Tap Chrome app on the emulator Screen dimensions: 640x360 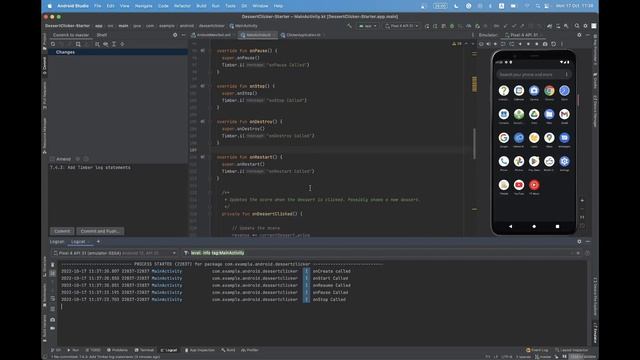(x=549, y=91)
